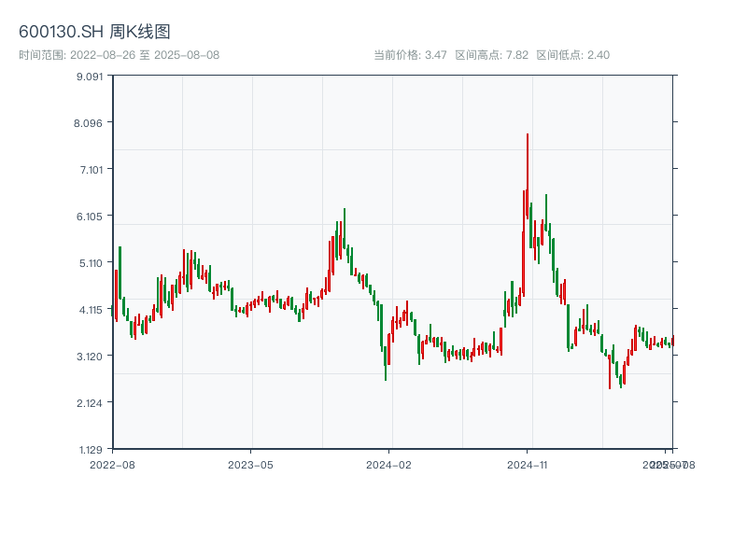Click the 区间高点: 7.82 label

[492, 55]
